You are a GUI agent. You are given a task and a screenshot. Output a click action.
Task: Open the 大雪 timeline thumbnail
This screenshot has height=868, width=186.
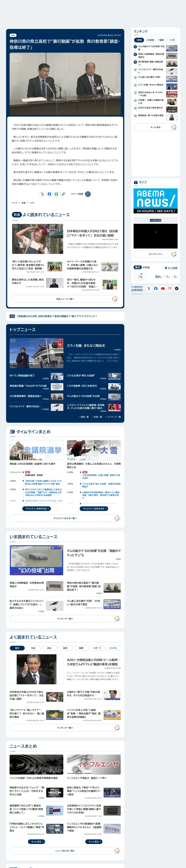tap(94, 450)
